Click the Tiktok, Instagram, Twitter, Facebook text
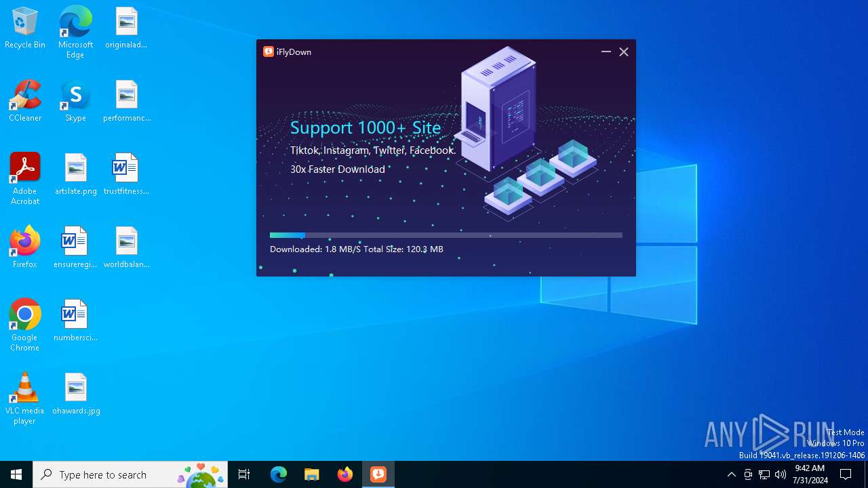Viewport: 868px width, 488px height. pyautogui.click(x=373, y=150)
